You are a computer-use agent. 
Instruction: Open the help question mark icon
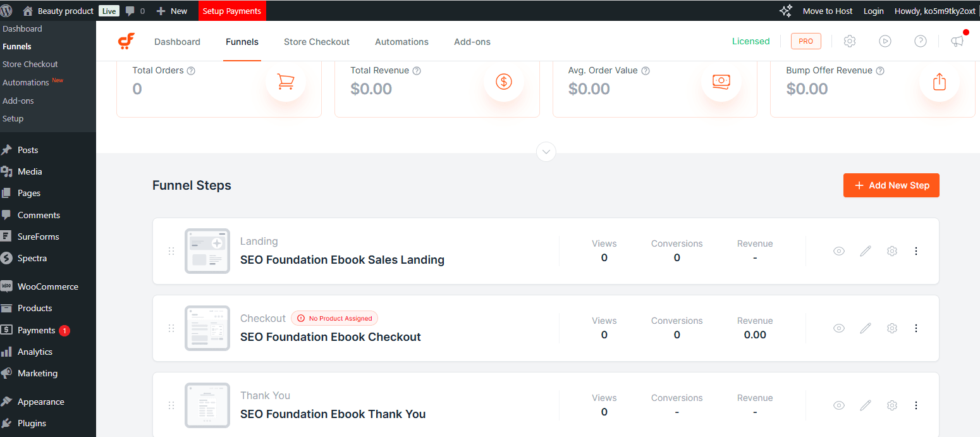click(921, 41)
